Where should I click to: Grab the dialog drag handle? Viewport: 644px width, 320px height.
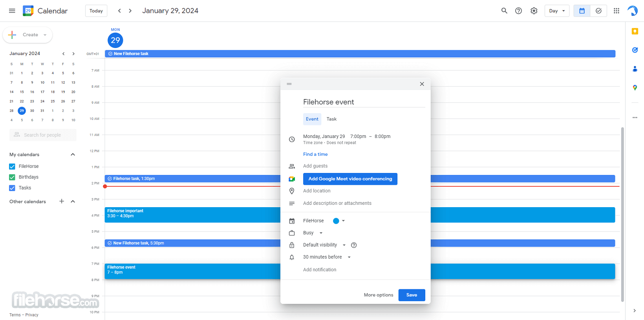289,84
